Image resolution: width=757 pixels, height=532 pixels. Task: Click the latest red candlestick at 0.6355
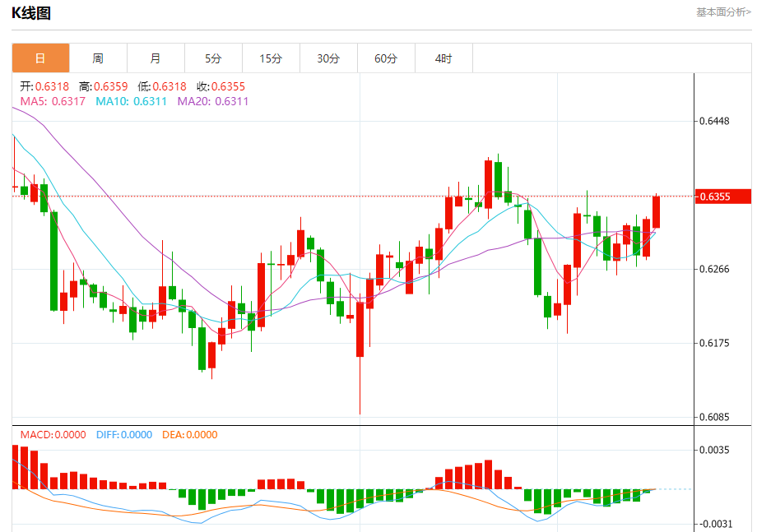(656, 211)
